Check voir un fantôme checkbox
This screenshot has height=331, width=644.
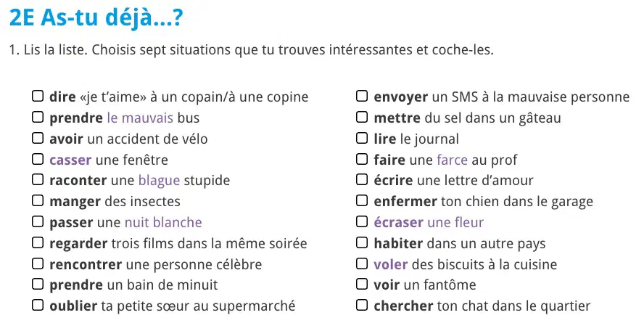coord(362,284)
